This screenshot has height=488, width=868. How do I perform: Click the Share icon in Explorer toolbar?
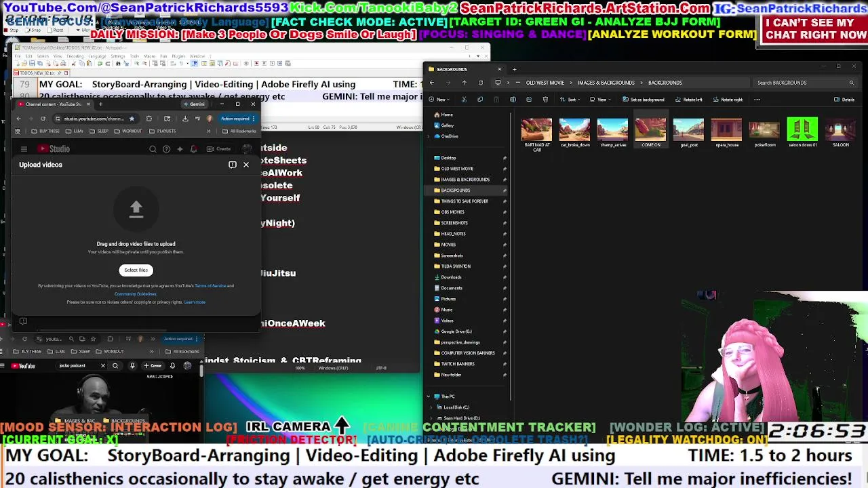529,100
